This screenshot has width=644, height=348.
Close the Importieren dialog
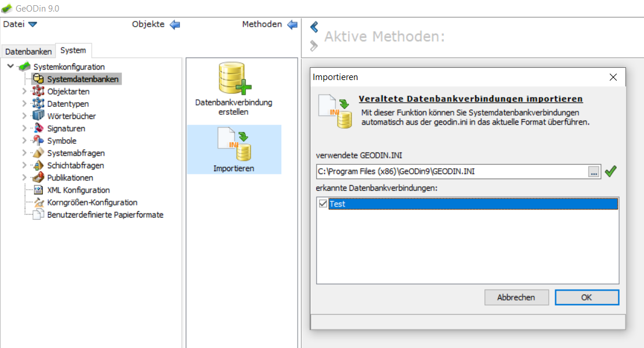click(x=613, y=77)
